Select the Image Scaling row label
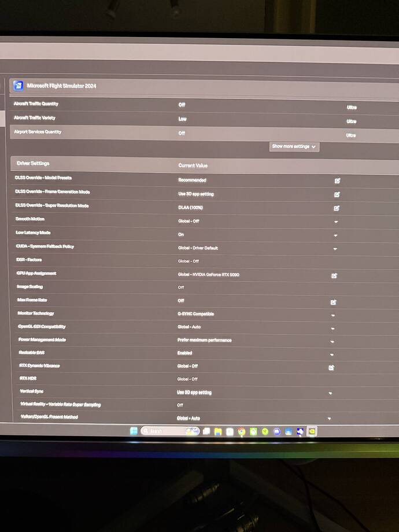Viewport: 399px width, 532px height. click(30, 287)
